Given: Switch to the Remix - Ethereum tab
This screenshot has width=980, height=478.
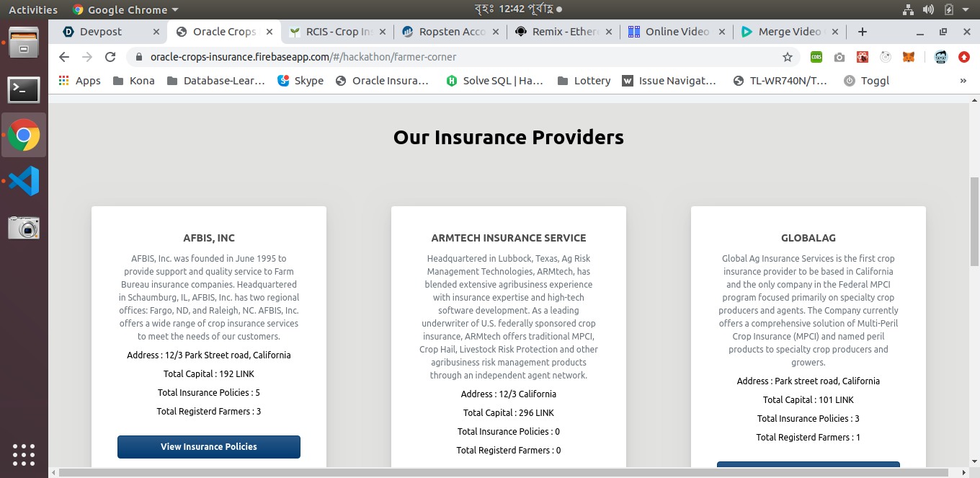Looking at the screenshot, I should [565, 32].
